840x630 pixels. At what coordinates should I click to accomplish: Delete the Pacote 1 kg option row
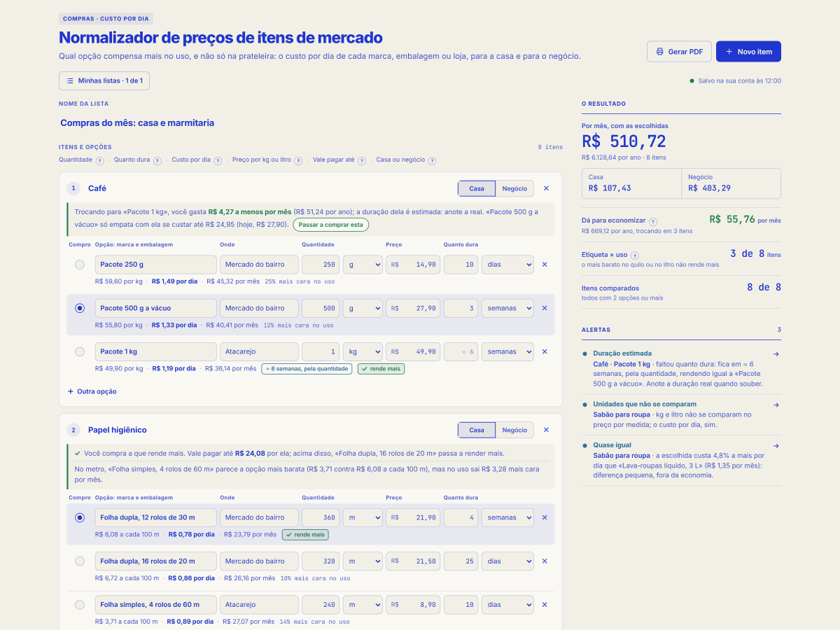click(x=545, y=351)
